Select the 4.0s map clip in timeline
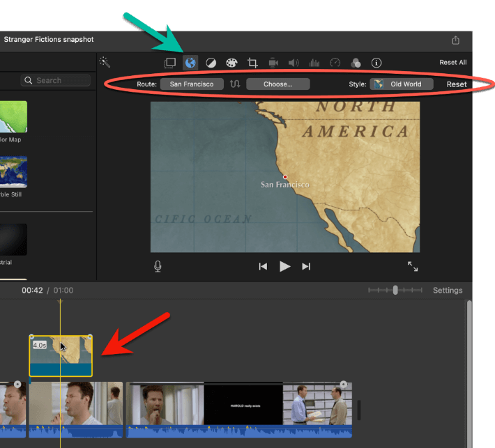Viewport: 495px width, 448px height. 61,356
